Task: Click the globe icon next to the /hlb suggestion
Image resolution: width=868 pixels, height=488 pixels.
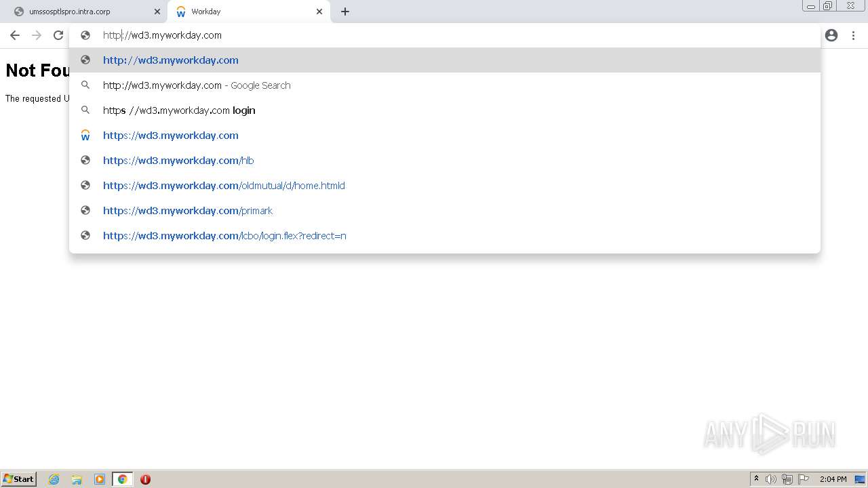Action: click(x=85, y=160)
